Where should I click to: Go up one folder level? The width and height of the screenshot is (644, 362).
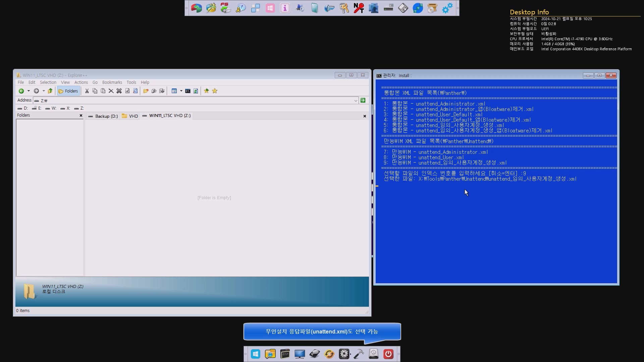pyautogui.click(x=50, y=91)
